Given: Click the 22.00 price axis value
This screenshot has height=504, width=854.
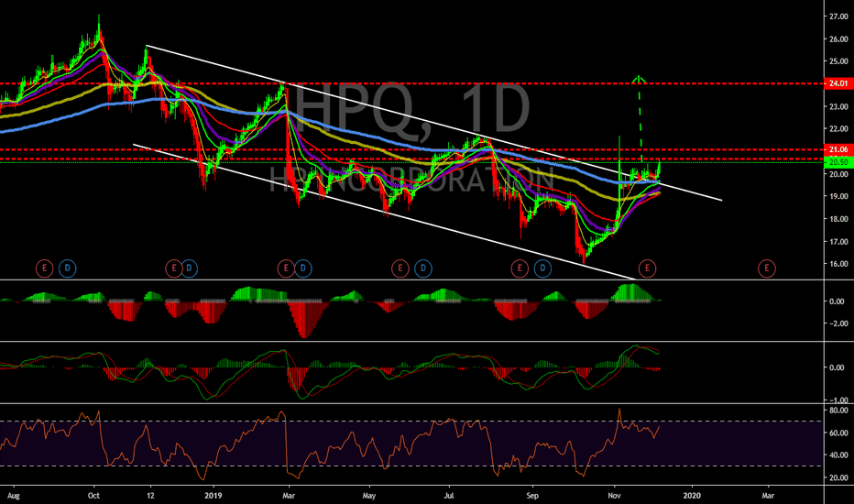Looking at the screenshot, I should coord(838,129).
